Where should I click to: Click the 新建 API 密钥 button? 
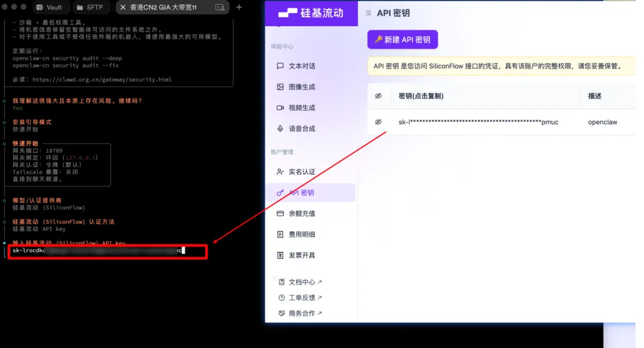pos(402,39)
